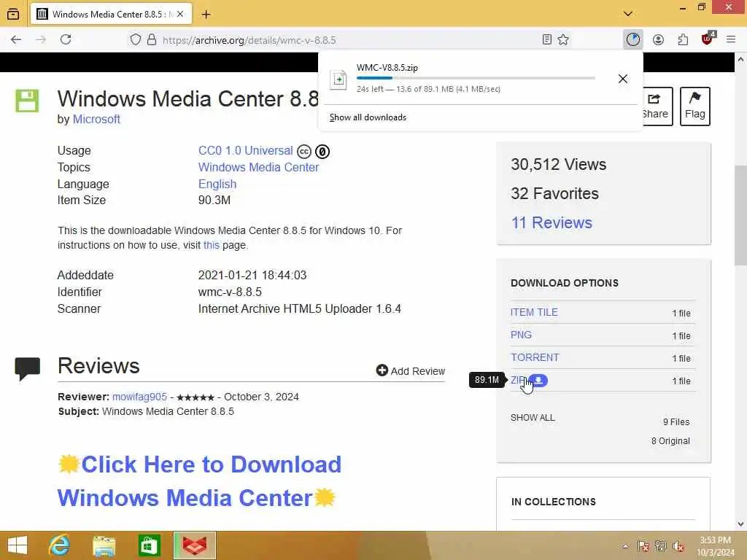Add a review

[411, 371]
